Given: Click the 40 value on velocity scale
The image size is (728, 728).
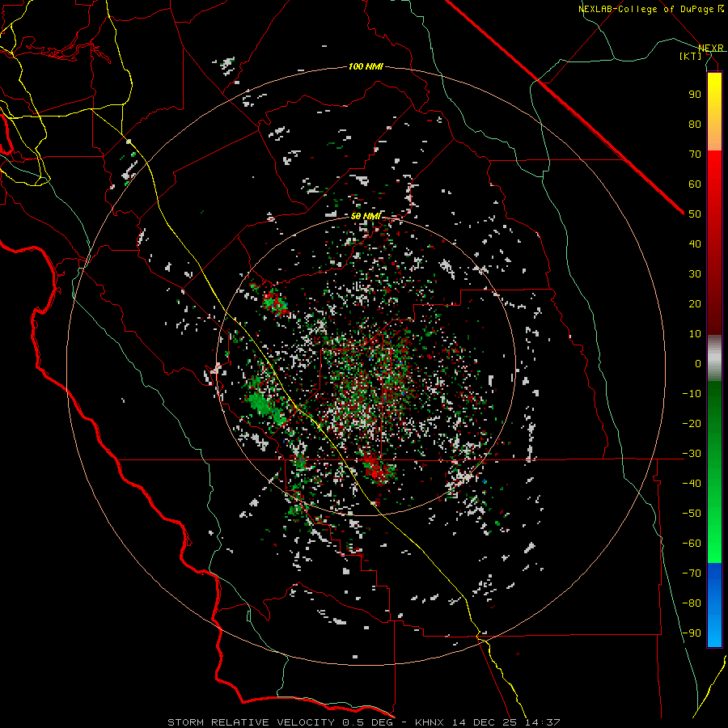Looking at the screenshot, I should 695,243.
